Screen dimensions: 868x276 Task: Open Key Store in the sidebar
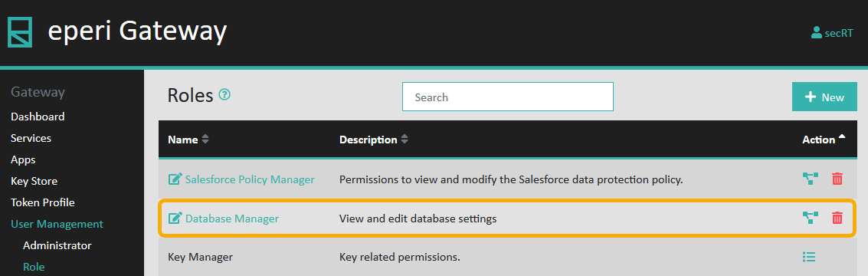34,181
